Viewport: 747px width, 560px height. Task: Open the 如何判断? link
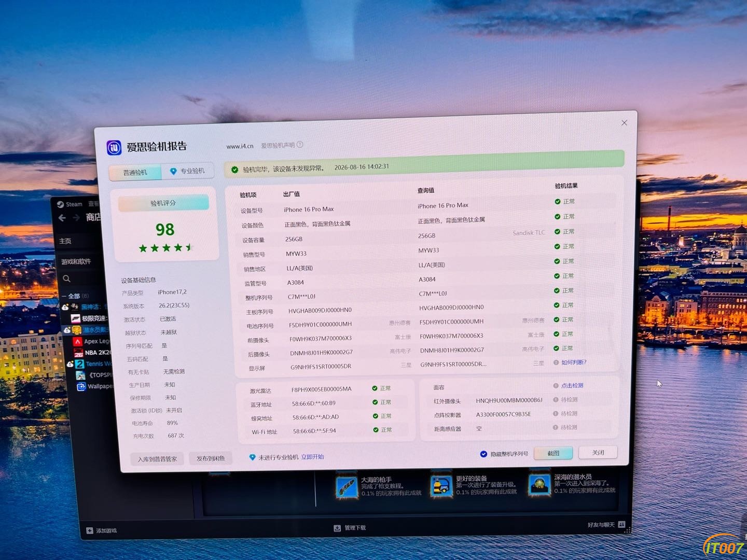pos(574,362)
